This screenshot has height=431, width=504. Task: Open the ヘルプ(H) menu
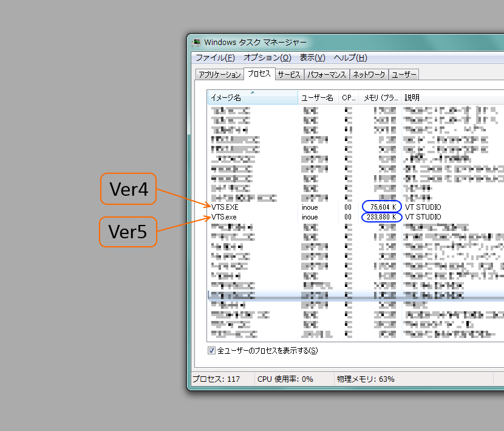(350, 58)
